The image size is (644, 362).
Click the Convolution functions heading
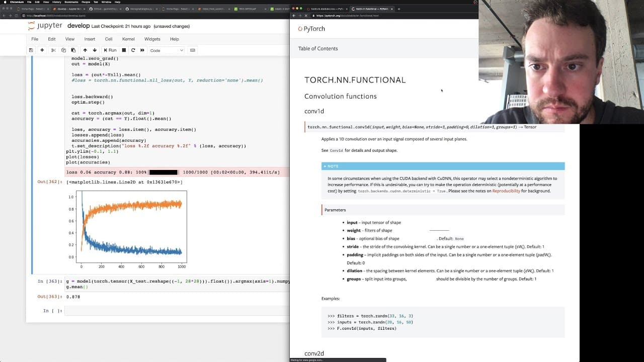(341, 96)
